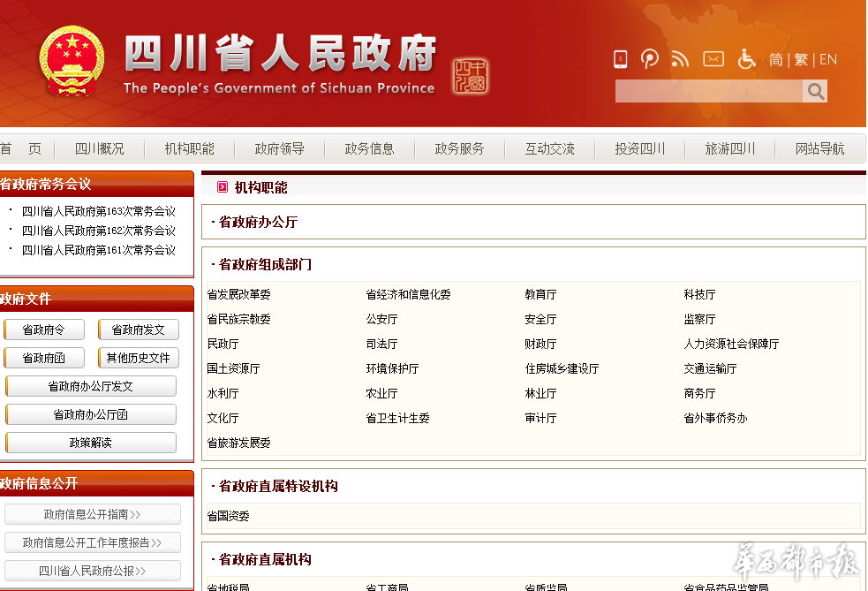This screenshot has height=591, width=868.
Task: Click the red 机构职能 heading arrow icon
Action: pos(222,187)
